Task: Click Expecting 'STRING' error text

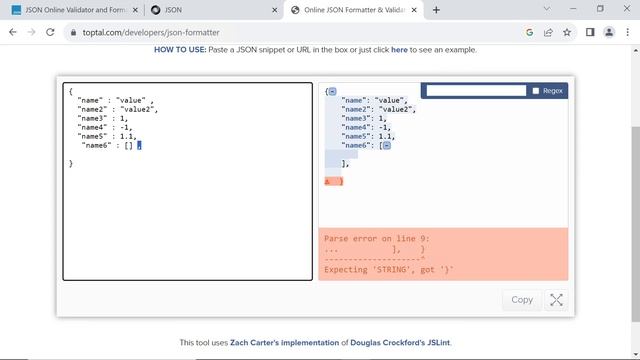Action: (x=389, y=270)
